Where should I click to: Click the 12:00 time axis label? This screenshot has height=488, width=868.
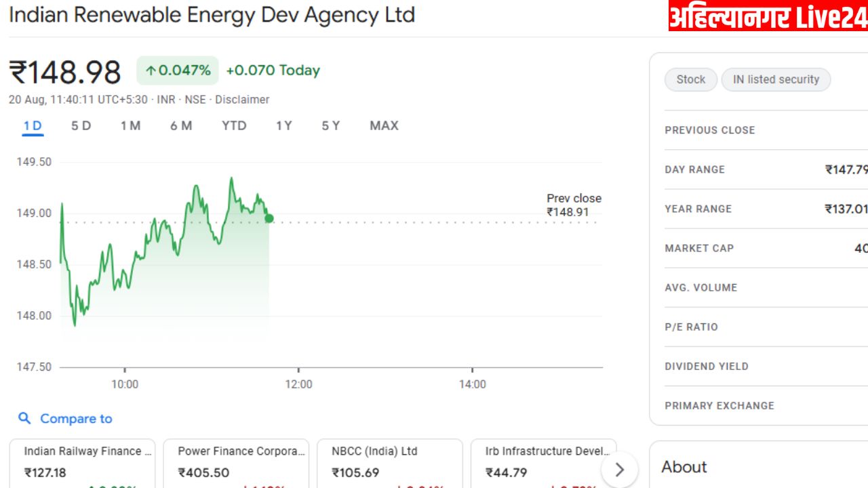point(298,384)
